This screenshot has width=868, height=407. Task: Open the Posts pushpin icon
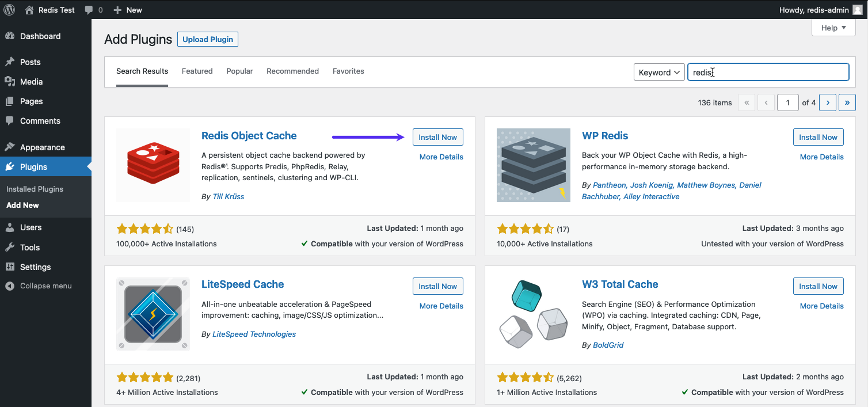12,62
